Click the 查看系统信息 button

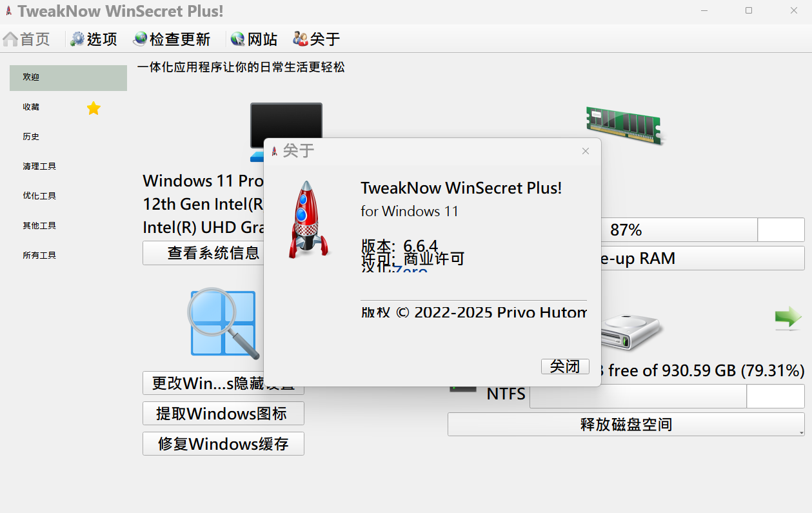(x=204, y=253)
